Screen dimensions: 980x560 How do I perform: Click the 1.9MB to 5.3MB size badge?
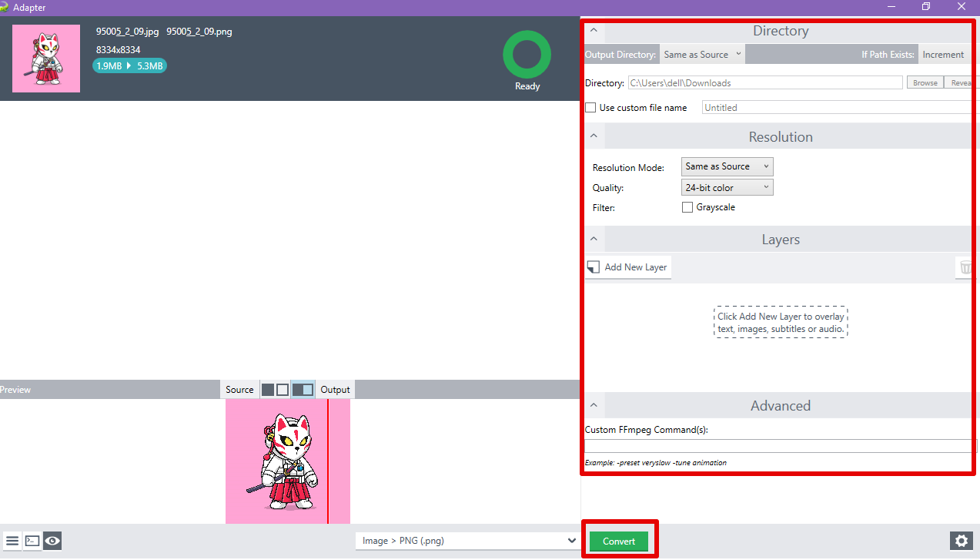click(129, 66)
